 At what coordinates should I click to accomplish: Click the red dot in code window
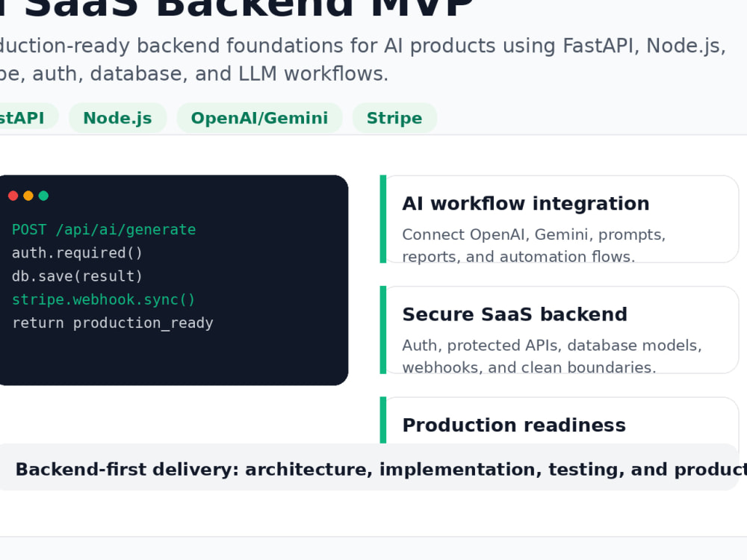point(13,196)
